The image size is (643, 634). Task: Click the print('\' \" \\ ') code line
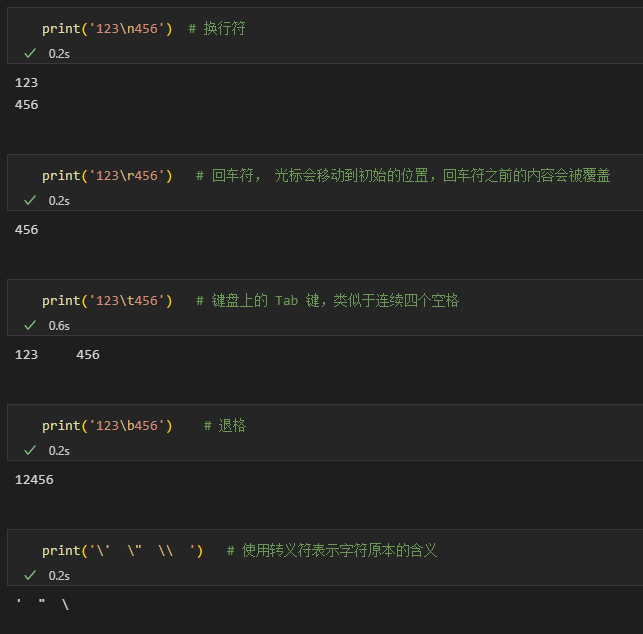123,551
